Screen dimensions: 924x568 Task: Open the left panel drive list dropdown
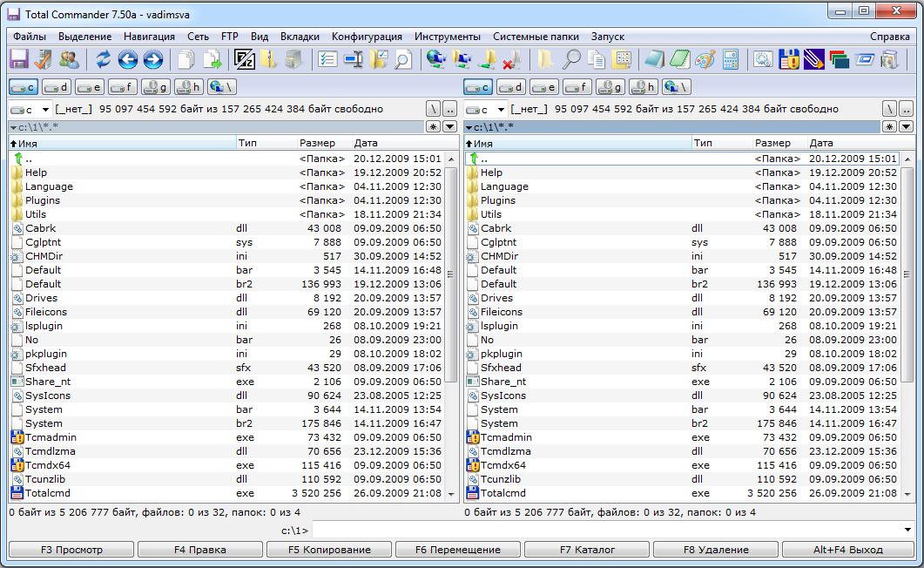point(30,110)
